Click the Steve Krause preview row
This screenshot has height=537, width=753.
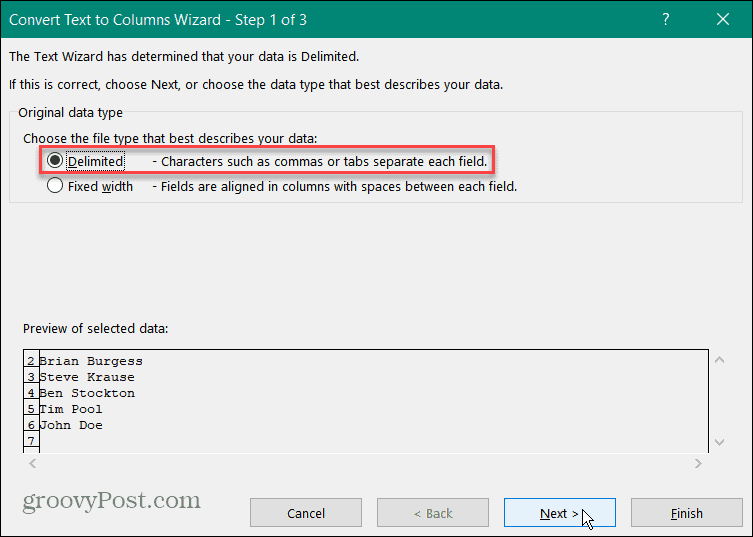pyautogui.click(x=87, y=377)
